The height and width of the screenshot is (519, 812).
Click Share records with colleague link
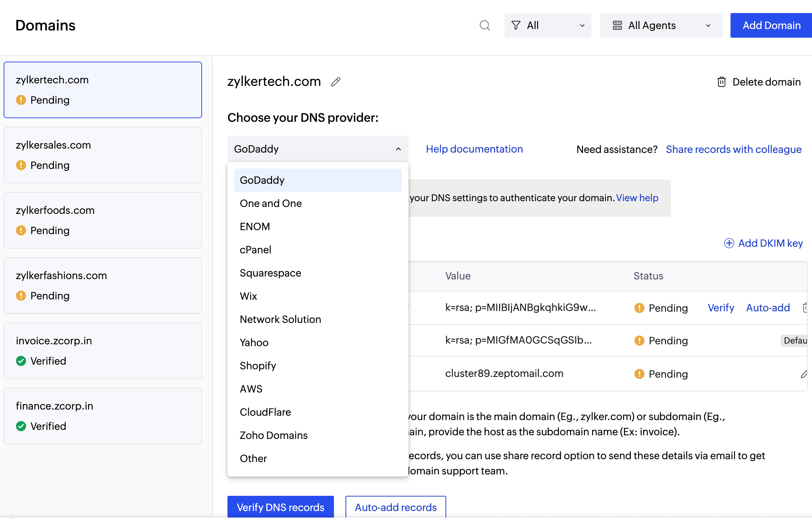click(733, 149)
